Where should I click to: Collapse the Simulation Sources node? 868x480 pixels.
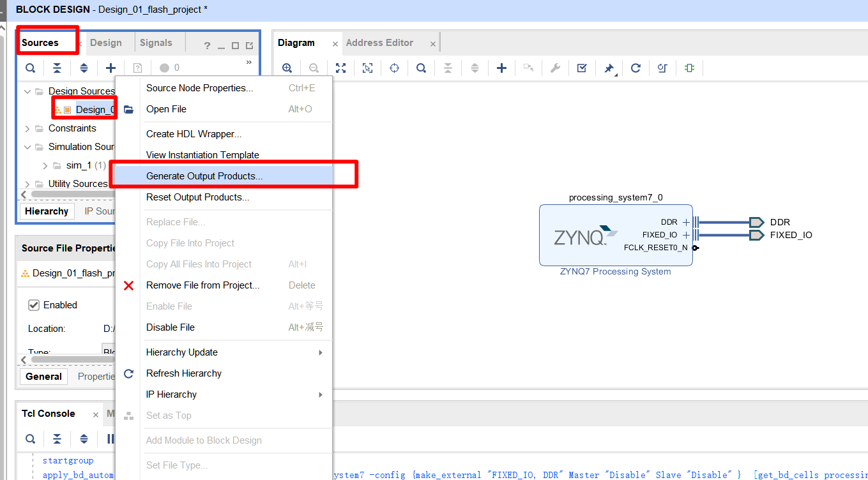click(27, 147)
